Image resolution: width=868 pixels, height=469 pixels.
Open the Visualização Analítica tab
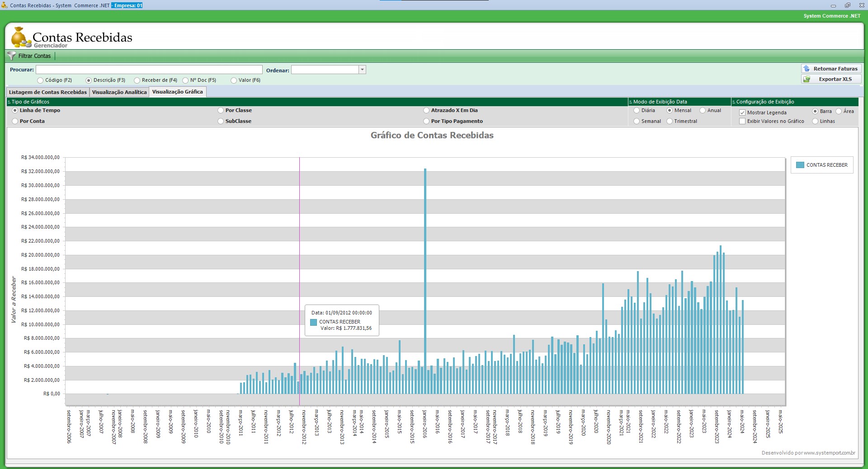pyautogui.click(x=119, y=92)
